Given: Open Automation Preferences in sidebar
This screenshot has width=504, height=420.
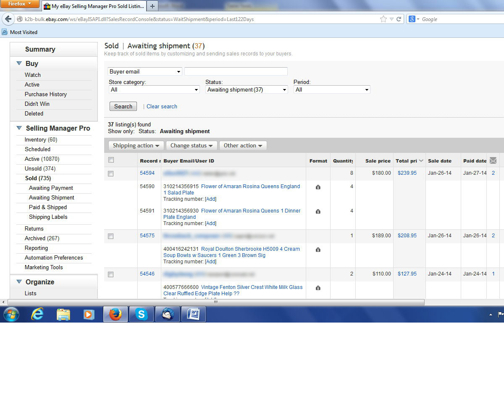Looking at the screenshot, I should (54, 257).
